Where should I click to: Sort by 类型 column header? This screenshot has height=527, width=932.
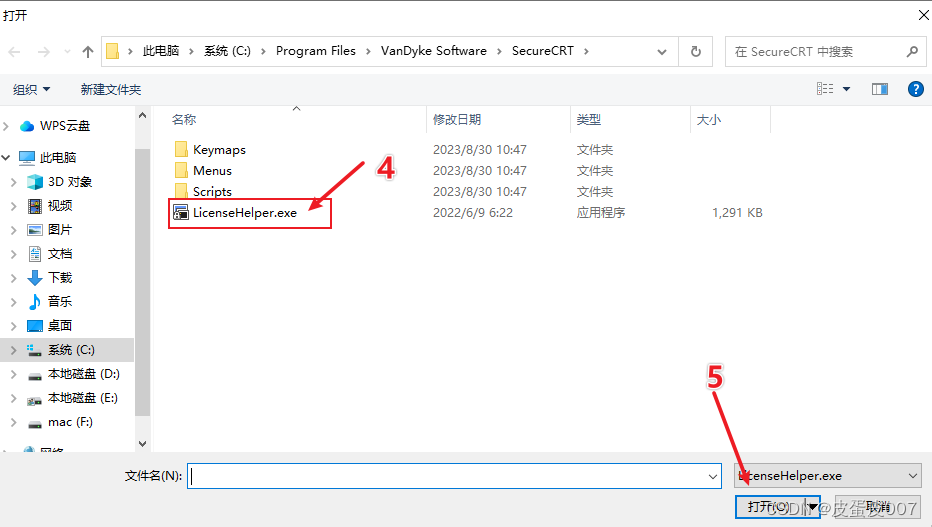click(x=588, y=119)
